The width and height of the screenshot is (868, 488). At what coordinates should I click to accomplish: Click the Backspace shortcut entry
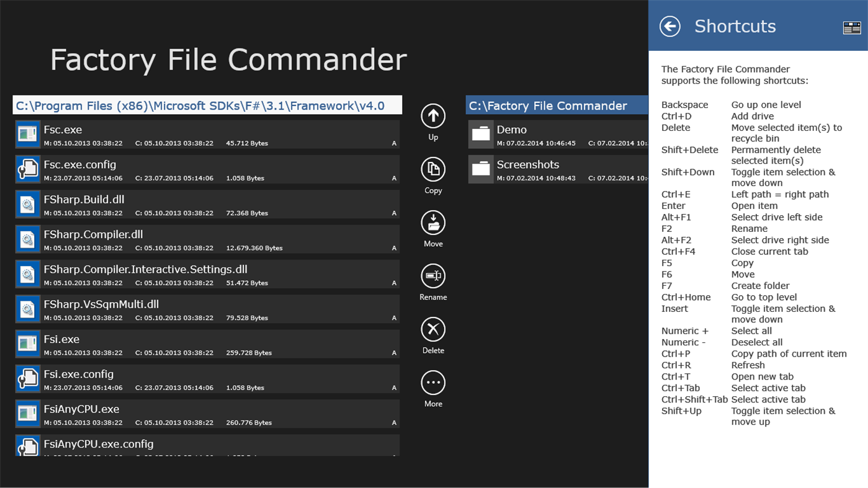click(x=684, y=105)
